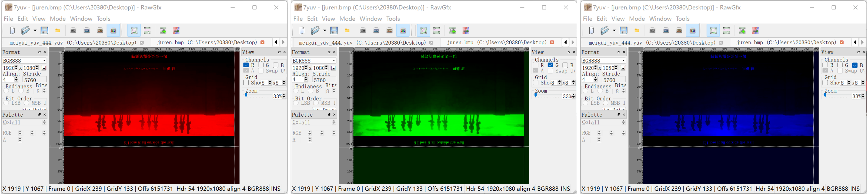
Task: Click the add frame icon in the left window
Action: point(163,31)
